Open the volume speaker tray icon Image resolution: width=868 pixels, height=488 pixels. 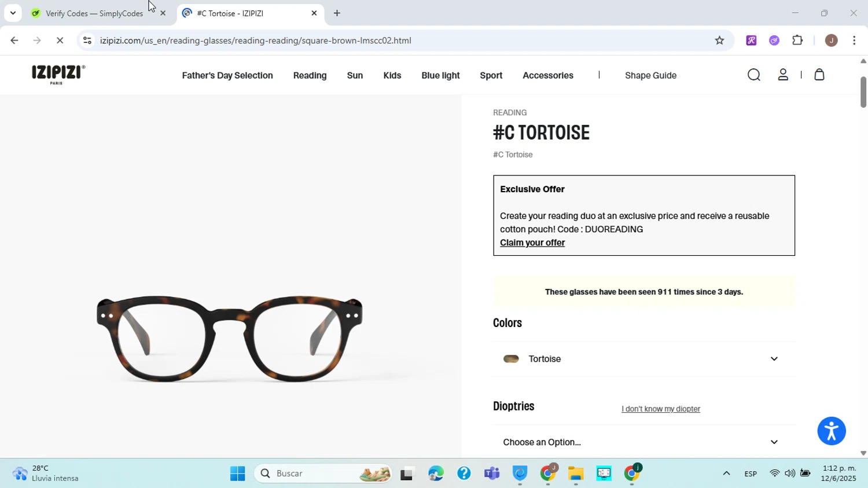pos(790,474)
